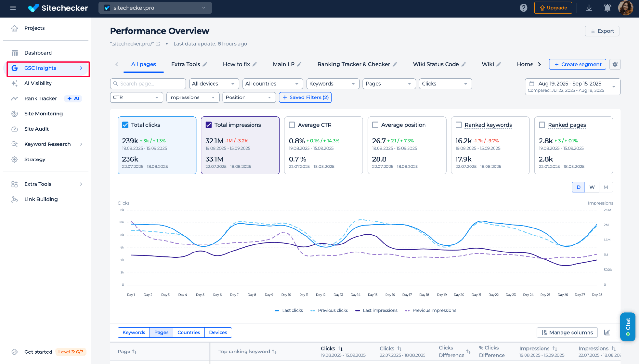Check the Average position checkbox
Image resolution: width=639 pixels, height=364 pixels.
(375, 125)
